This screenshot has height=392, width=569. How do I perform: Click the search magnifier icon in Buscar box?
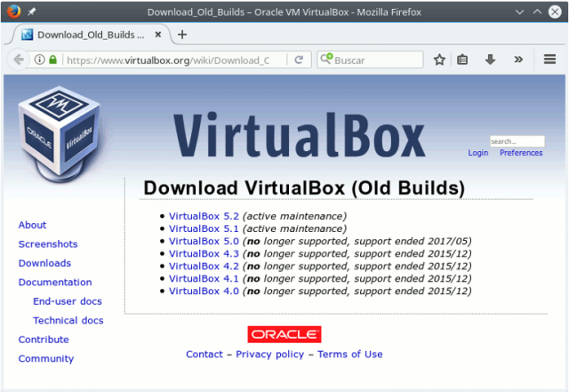tap(326, 59)
